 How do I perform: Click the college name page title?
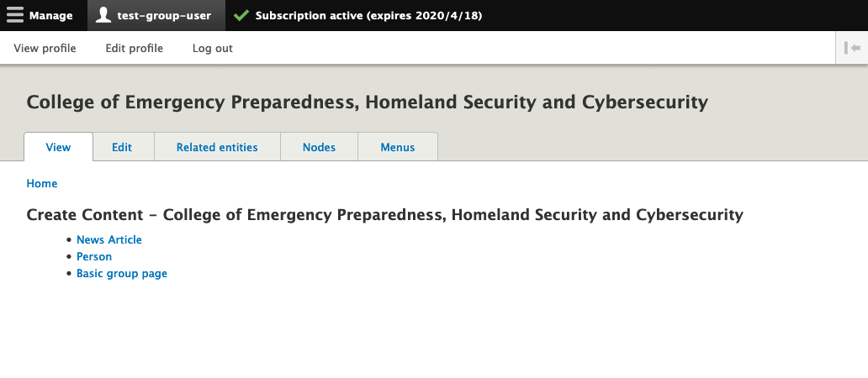(367, 102)
